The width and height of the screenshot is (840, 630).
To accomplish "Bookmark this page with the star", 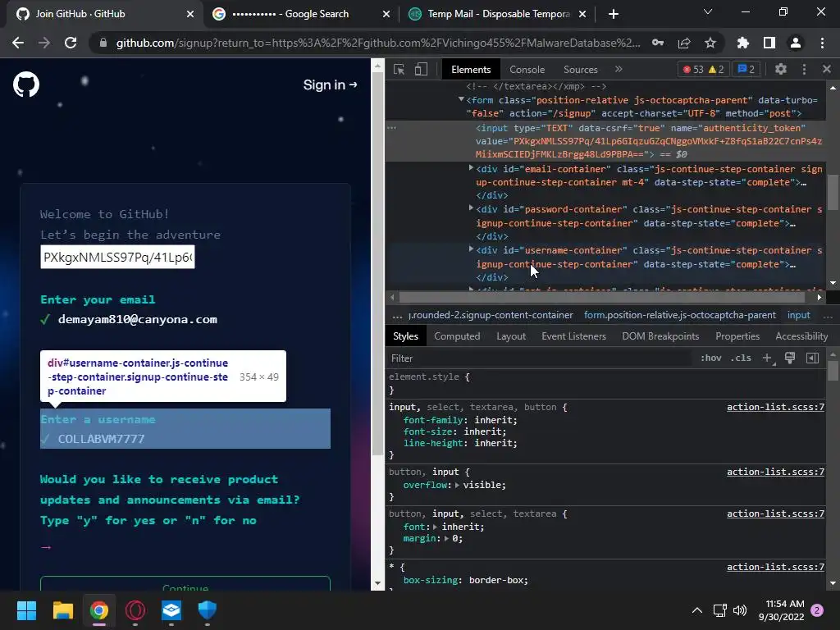I will (x=710, y=43).
